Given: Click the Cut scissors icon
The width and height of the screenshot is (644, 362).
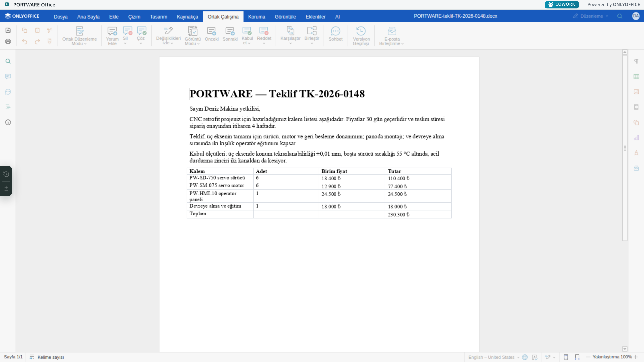Looking at the screenshot, I should pos(50,30).
